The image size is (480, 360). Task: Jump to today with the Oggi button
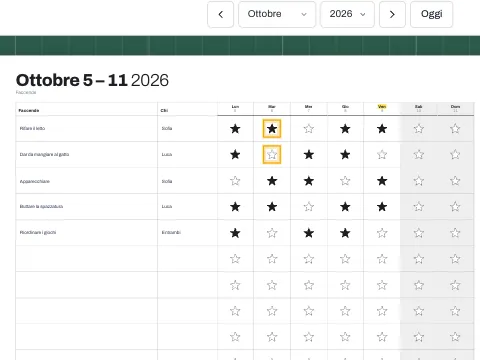[431, 14]
